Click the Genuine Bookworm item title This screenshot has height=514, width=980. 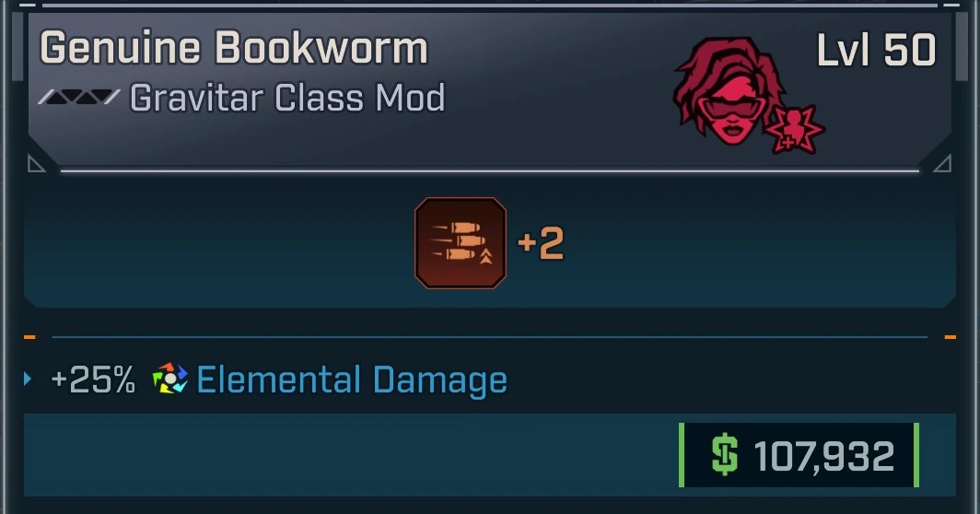[x=234, y=48]
